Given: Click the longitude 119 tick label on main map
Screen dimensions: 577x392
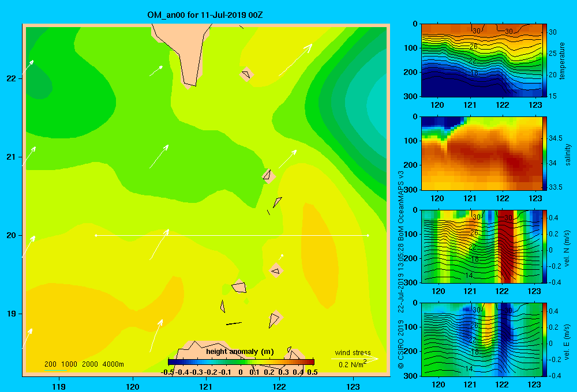Looking at the screenshot, I should 59,386.
